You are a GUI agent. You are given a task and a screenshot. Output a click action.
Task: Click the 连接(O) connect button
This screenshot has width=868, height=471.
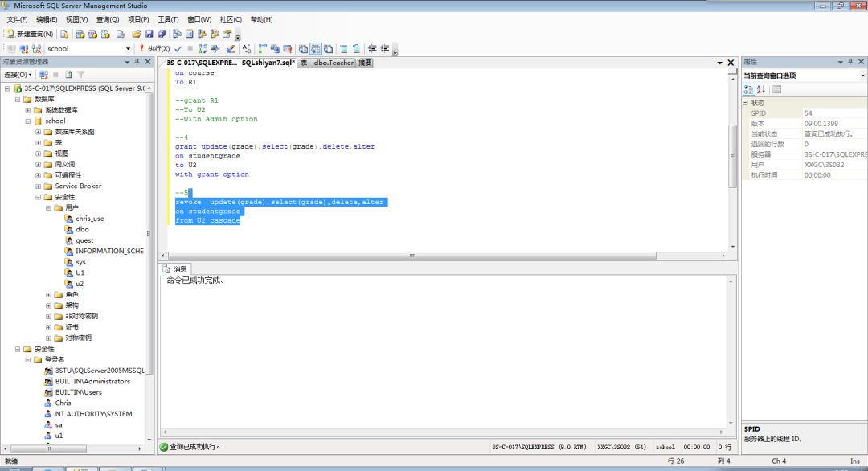(x=18, y=75)
